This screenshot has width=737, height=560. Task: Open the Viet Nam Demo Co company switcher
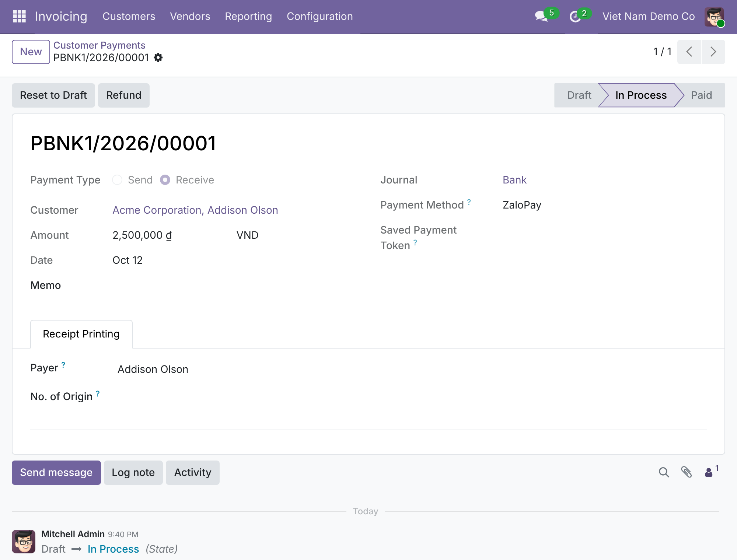pos(649,16)
